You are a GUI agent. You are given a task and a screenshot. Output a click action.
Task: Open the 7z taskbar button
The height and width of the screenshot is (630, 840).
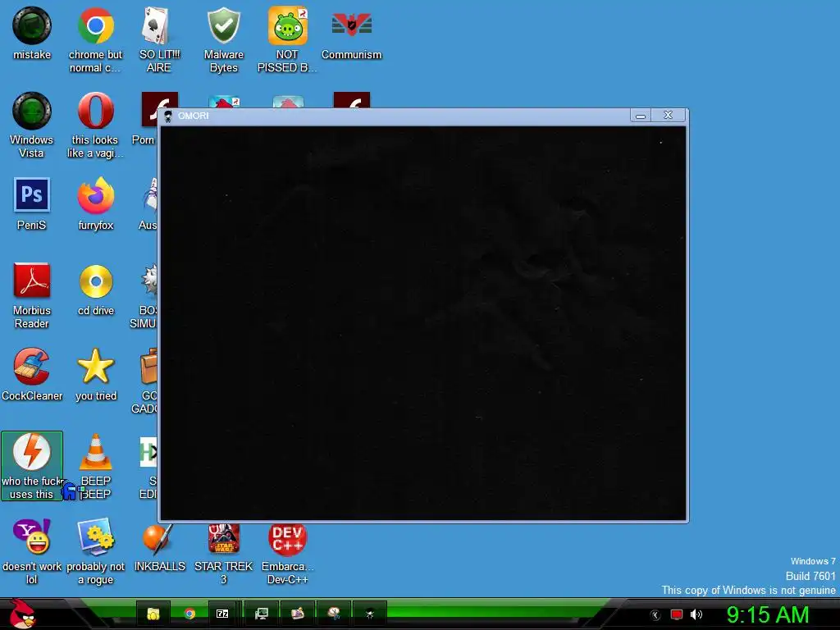coord(222,614)
